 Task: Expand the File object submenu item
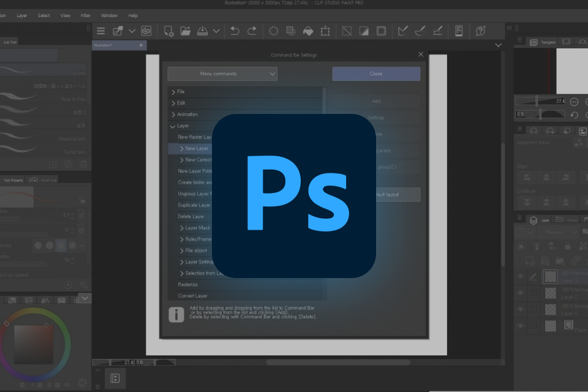181,251
